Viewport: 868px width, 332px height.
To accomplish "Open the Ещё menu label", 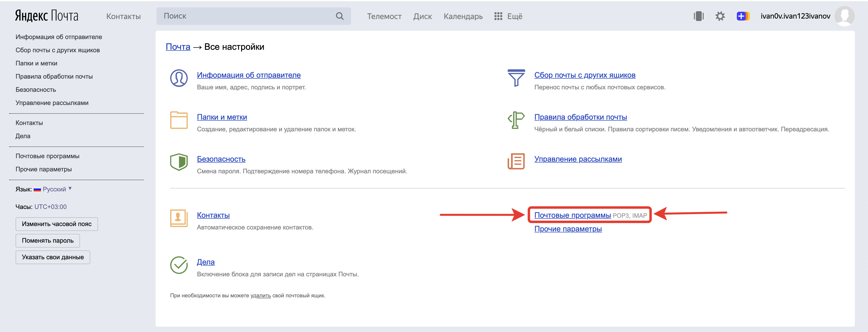I will 514,16.
